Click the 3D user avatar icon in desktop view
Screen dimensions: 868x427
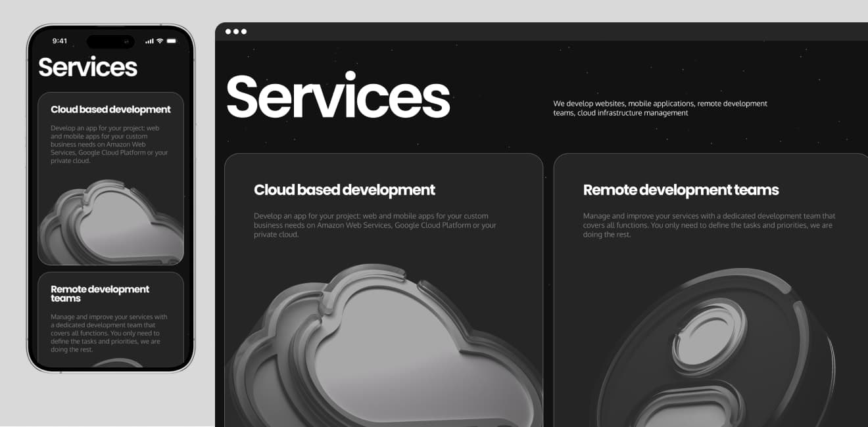(713, 355)
